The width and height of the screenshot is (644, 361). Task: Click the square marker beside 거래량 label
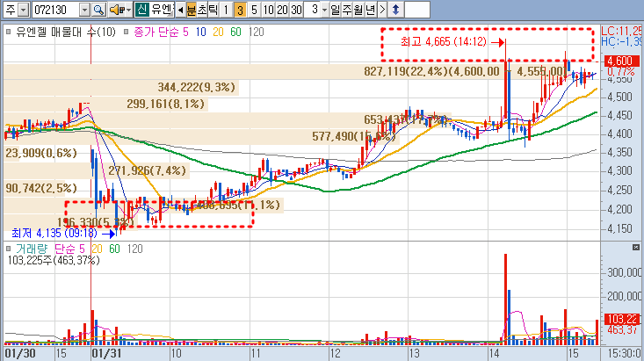click(8, 249)
